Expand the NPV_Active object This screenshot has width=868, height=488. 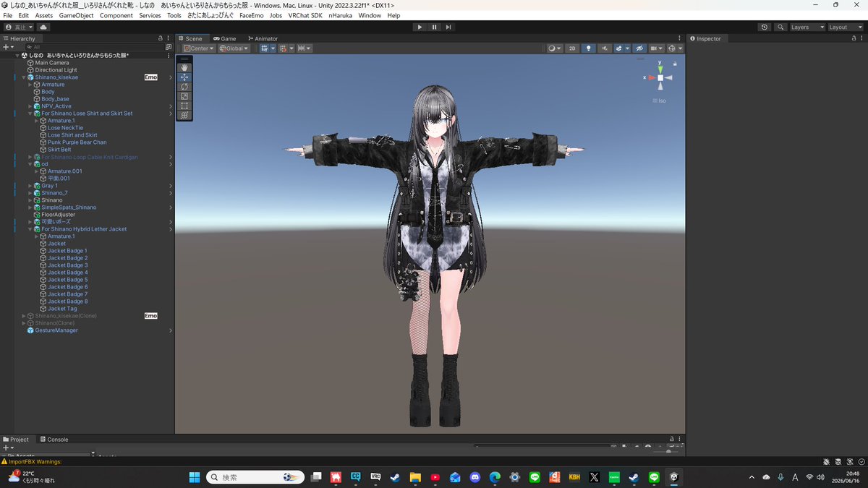point(30,106)
